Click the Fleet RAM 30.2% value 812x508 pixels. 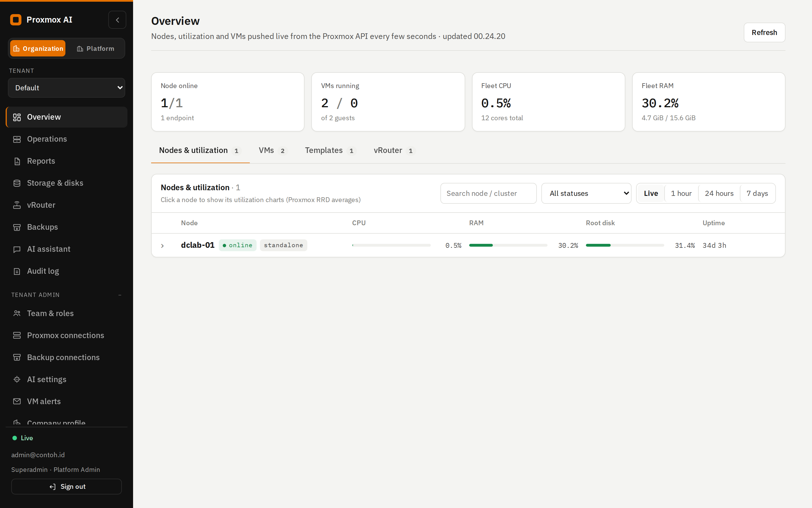pyautogui.click(x=660, y=103)
